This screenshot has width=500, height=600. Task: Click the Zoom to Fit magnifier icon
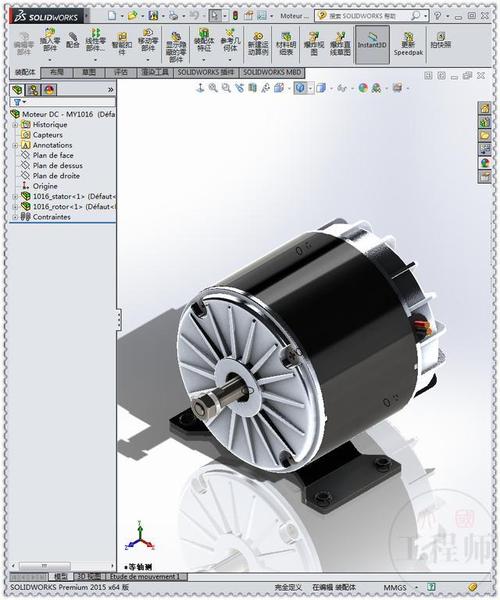(x=213, y=88)
